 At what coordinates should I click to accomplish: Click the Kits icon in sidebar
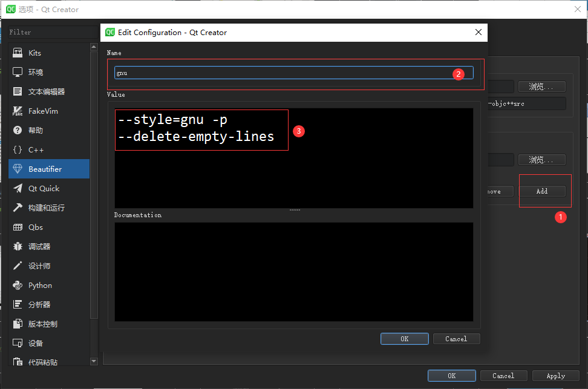point(18,53)
